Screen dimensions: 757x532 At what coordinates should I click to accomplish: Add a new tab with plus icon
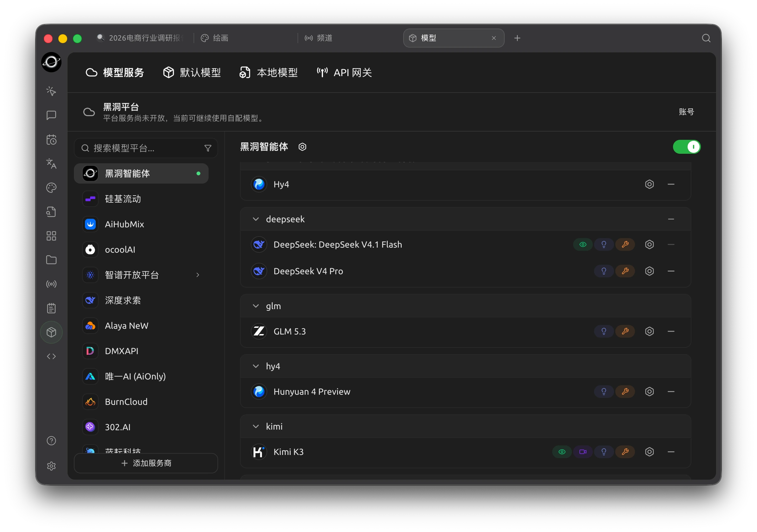click(517, 38)
